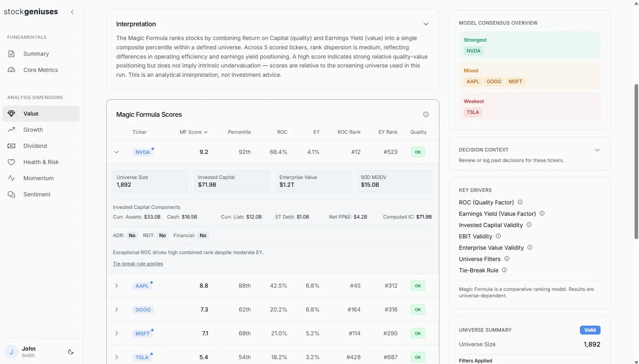639x364 pixels.
Task: Click the OK quality badge for AAPL
Action: 418,286
